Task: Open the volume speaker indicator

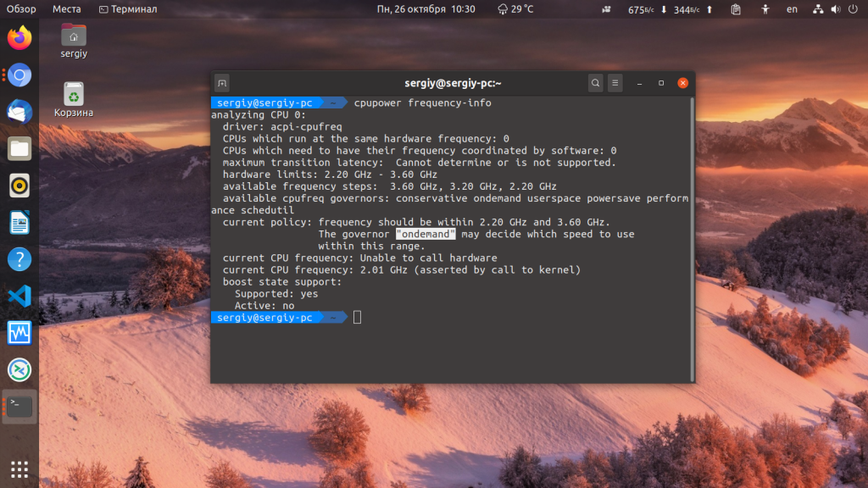Action: [836, 8]
